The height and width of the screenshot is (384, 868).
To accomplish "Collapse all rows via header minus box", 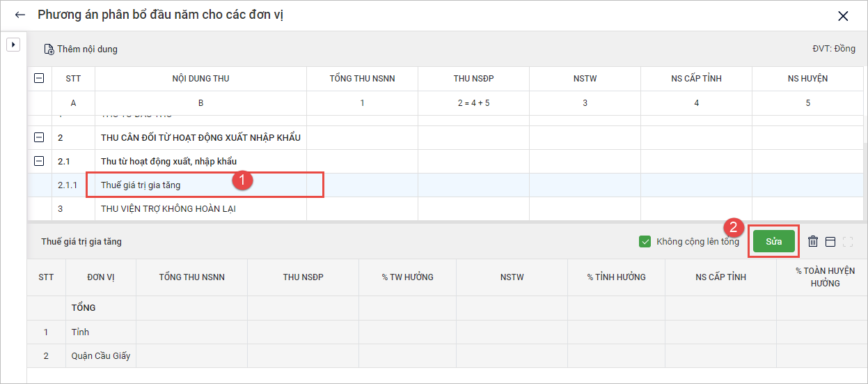I will (x=40, y=79).
